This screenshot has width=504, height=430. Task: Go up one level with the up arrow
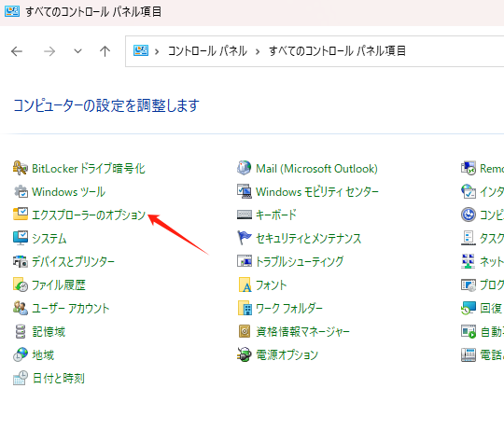[x=105, y=51]
